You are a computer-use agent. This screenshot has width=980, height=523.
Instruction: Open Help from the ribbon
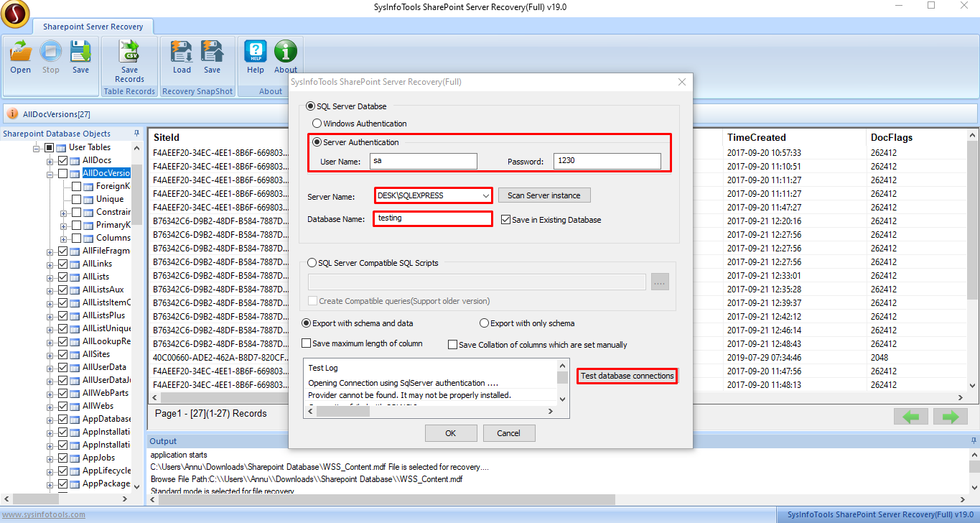[x=256, y=52]
